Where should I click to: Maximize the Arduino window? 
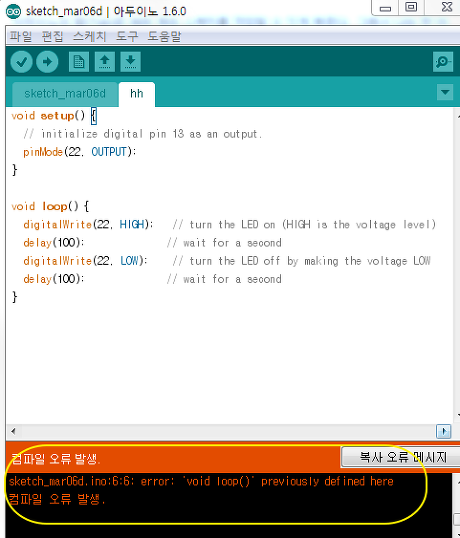tap(411, 8)
